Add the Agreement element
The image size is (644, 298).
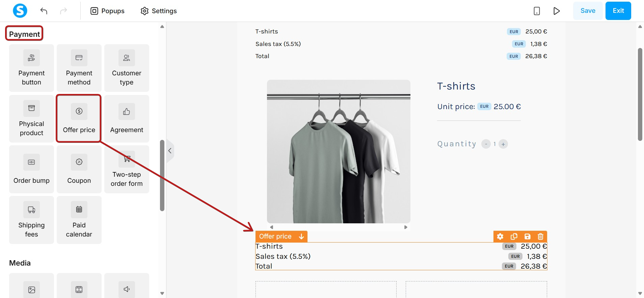127,119
